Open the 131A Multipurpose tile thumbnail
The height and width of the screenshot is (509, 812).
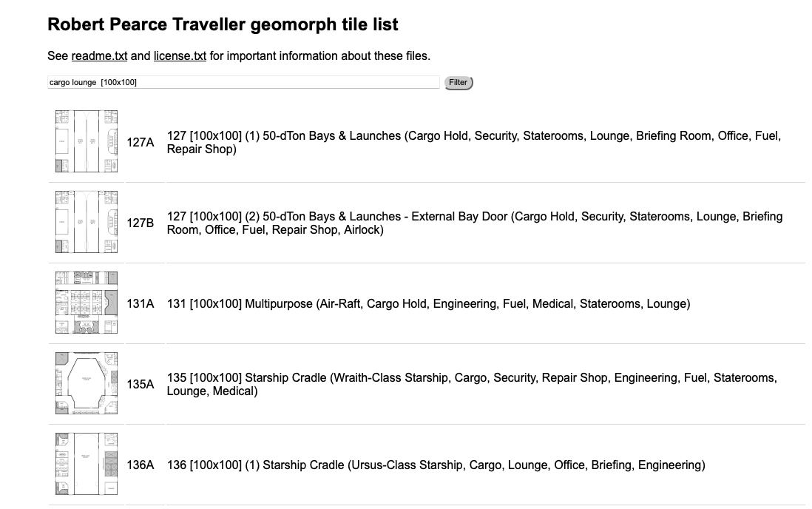coord(87,303)
